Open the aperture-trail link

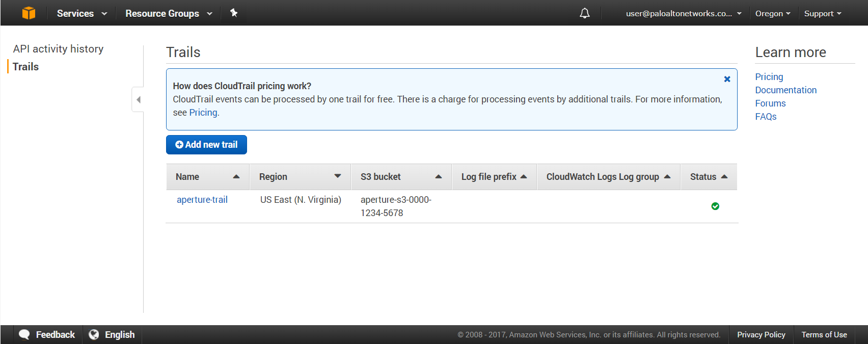[202, 200]
